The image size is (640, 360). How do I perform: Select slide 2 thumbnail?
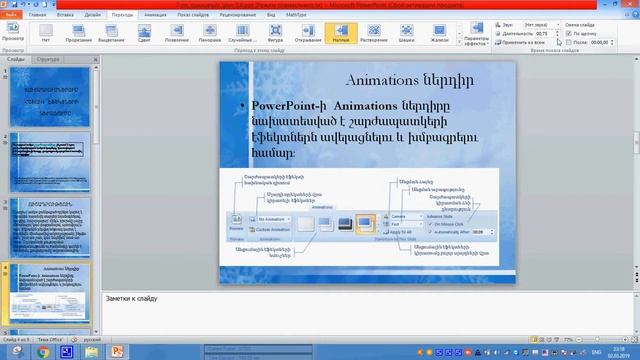pos(50,162)
